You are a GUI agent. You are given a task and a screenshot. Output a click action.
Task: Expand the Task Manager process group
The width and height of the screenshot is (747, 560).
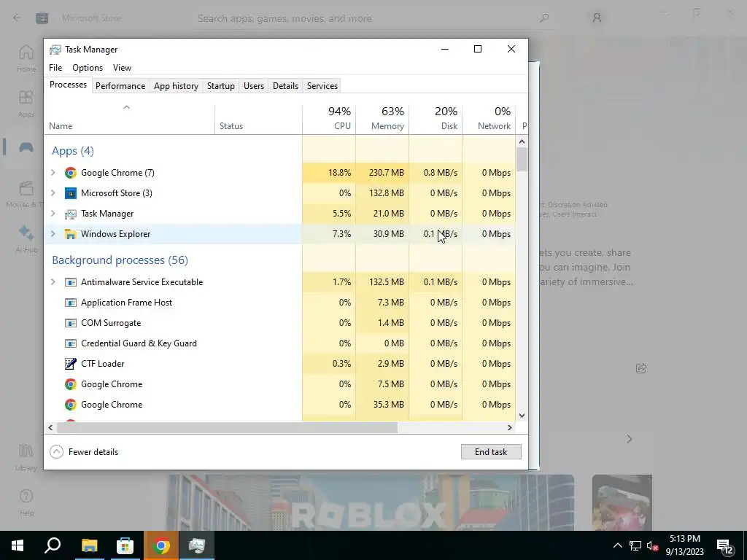coord(53,214)
